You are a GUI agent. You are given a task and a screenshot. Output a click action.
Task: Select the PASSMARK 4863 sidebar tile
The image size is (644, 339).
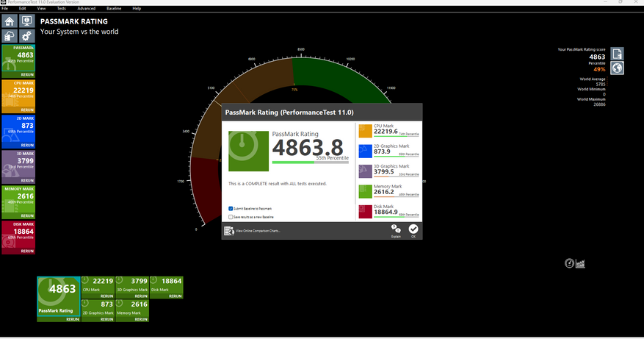pyautogui.click(x=18, y=58)
